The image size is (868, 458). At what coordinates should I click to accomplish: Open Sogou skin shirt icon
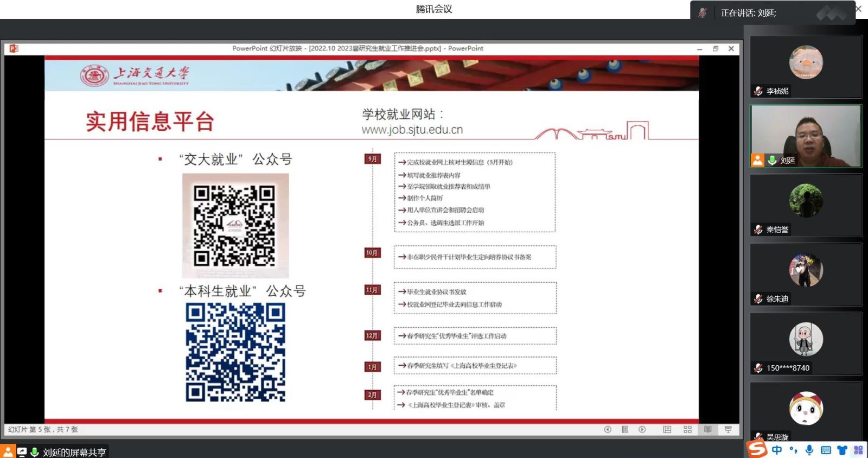click(x=842, y=450)
